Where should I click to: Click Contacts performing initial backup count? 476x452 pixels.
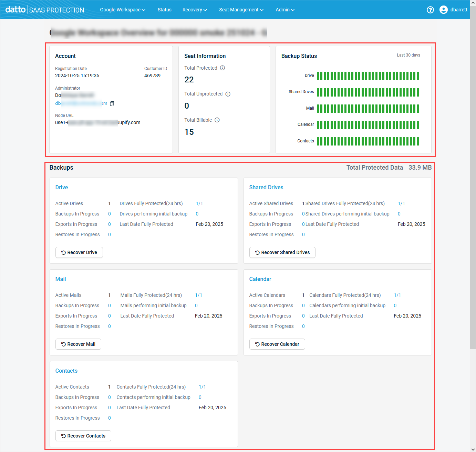click(200, 397)
